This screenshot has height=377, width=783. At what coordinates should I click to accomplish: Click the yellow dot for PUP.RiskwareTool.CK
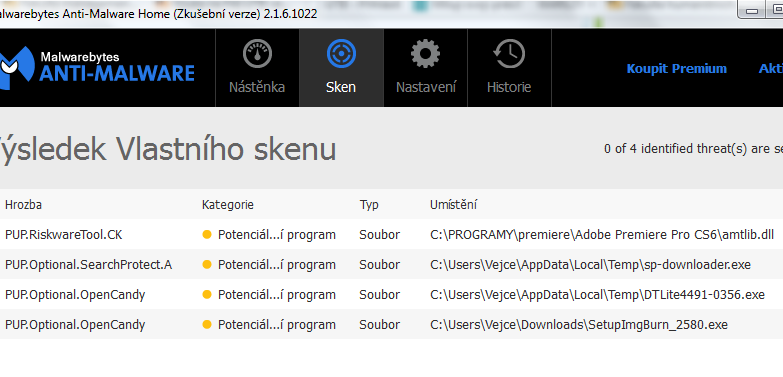pos(207,235)
